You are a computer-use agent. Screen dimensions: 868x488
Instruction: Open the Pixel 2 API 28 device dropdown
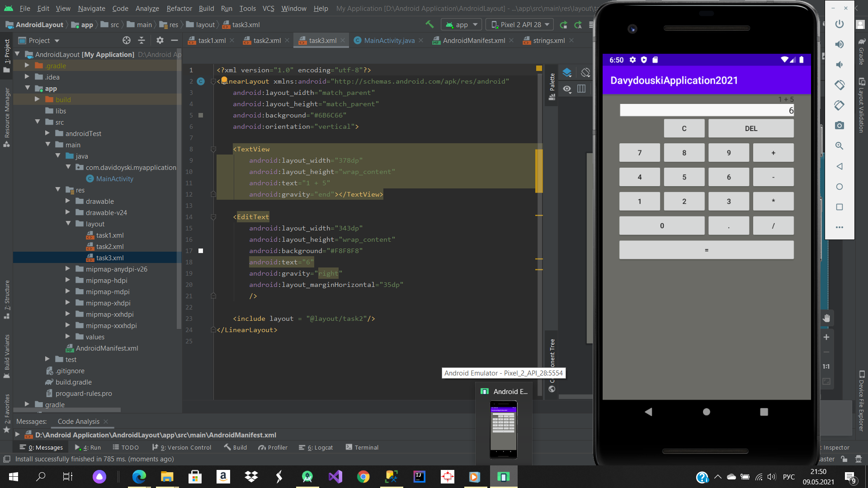(521, 24)
